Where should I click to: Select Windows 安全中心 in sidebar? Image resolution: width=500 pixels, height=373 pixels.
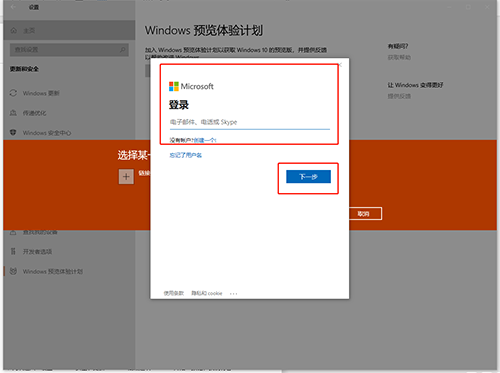(x=69, y=133)
